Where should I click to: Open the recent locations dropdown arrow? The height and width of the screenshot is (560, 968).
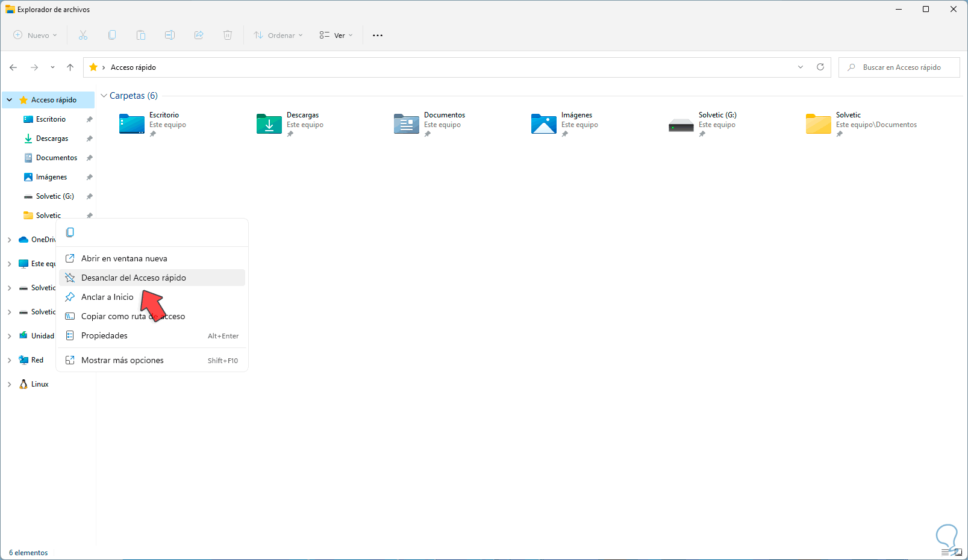52,67
